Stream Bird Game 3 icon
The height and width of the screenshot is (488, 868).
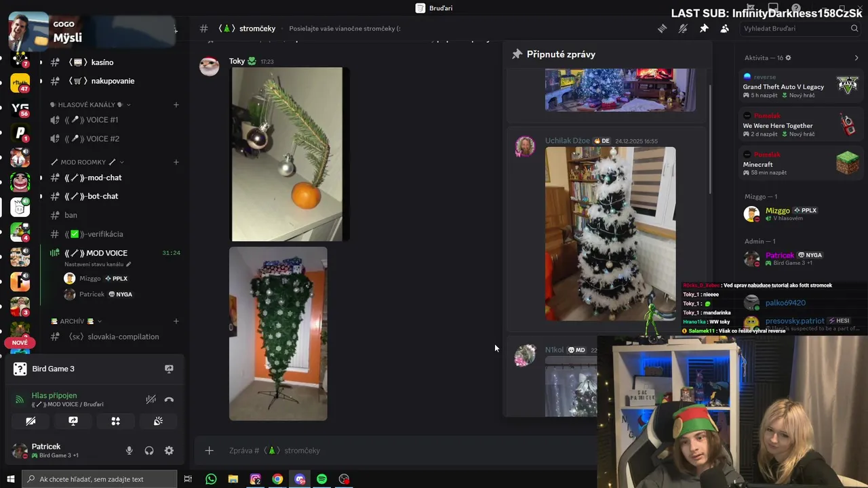point(169,369)
